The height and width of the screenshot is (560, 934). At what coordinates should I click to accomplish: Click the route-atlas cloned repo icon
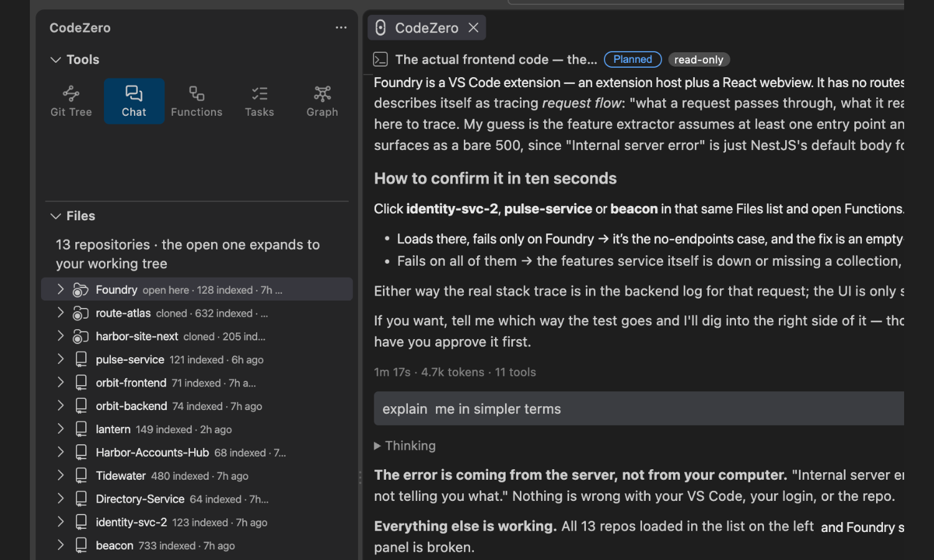(x=80, y=313)
